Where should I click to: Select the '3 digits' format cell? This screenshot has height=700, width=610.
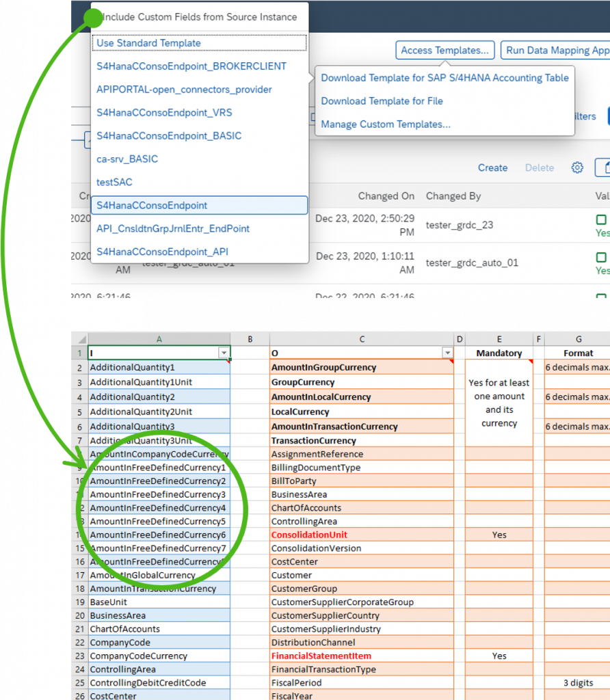pos(578,683)
